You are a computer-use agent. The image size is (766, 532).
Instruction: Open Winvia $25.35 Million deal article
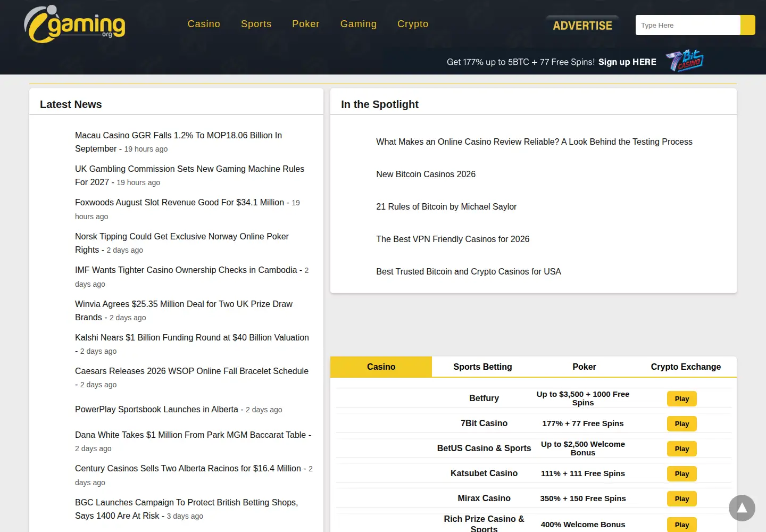point(184,311)
